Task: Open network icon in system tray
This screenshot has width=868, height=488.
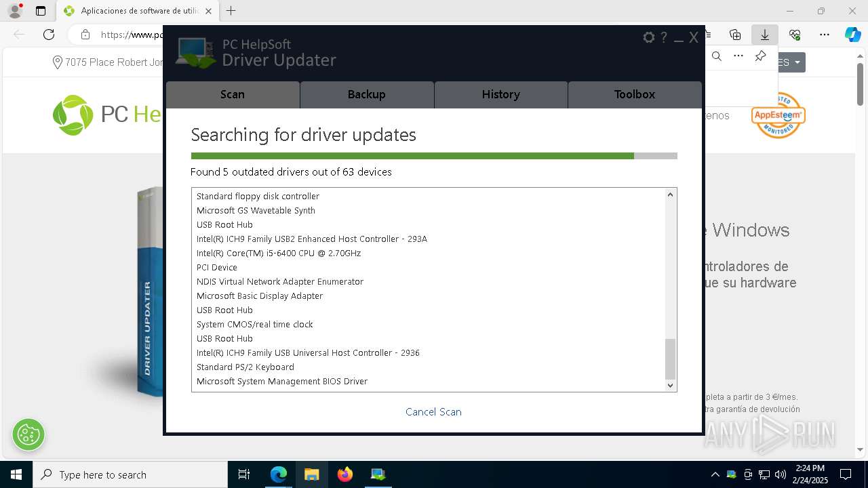Action: 764,474
